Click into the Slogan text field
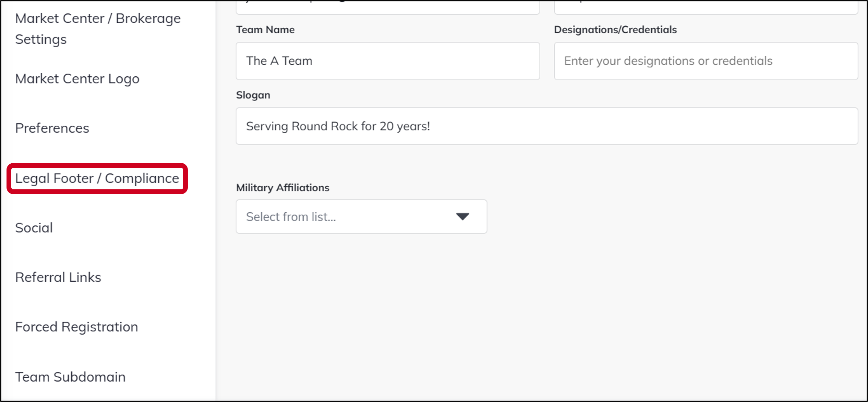The width and height of the screenshot is (868, 402). (x=547, y=126)
